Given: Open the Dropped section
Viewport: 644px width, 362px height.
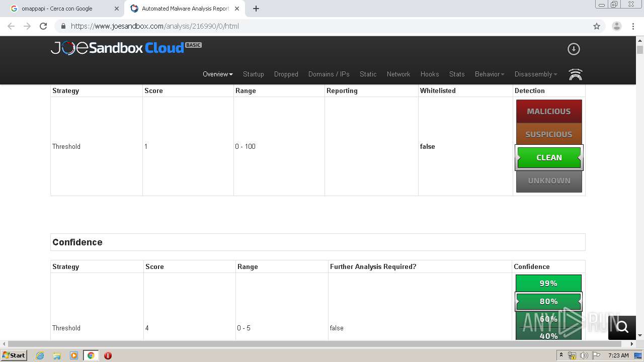Looking at the screenshot, I should coord(286,74).
